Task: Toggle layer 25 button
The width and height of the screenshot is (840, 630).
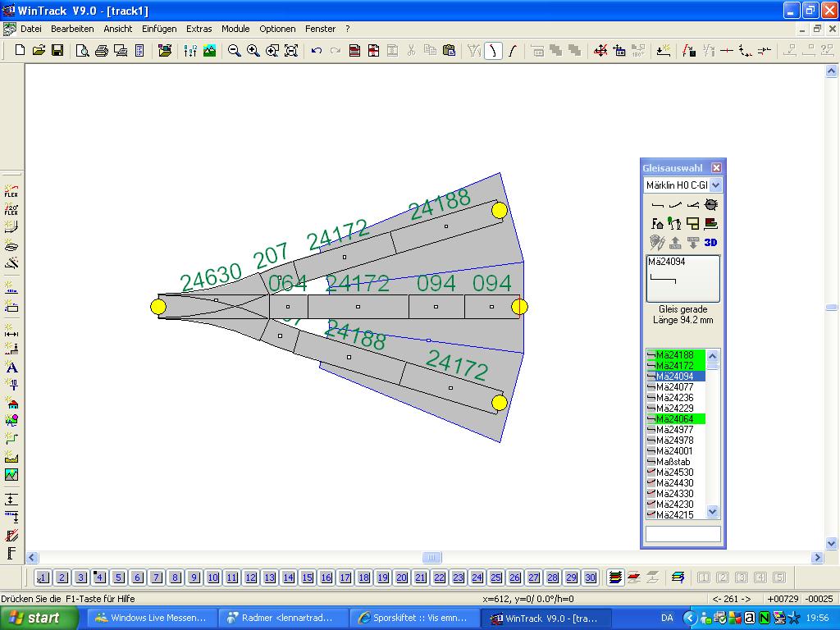Action: tap(496, 577)
